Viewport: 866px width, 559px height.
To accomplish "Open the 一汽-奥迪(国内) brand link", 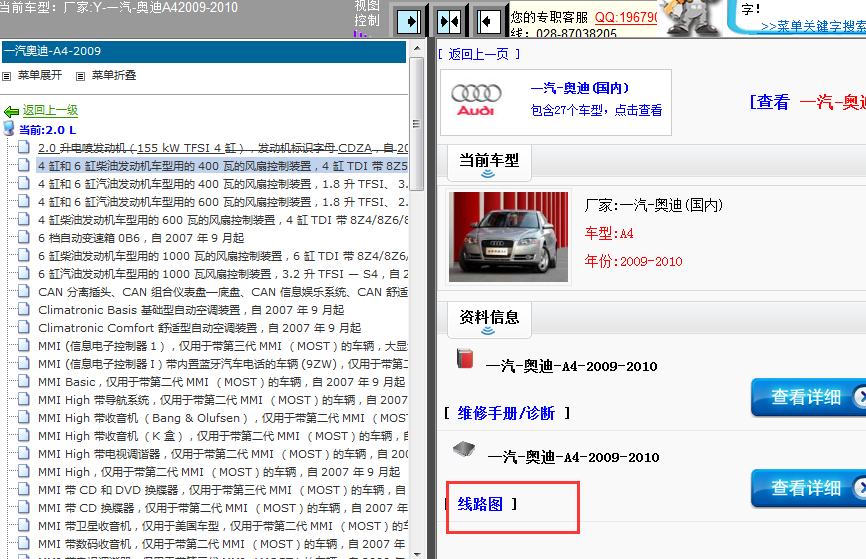I will 579,88.
